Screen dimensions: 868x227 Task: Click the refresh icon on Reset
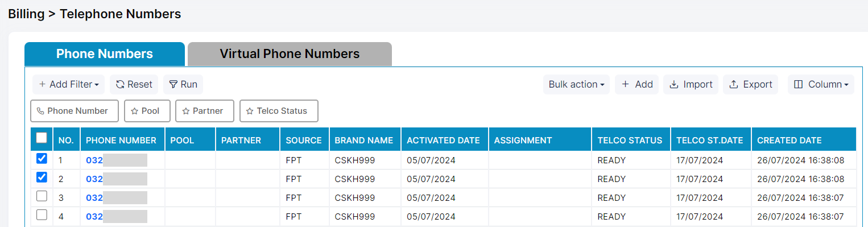pyautogui.click(x=120, y=84)
